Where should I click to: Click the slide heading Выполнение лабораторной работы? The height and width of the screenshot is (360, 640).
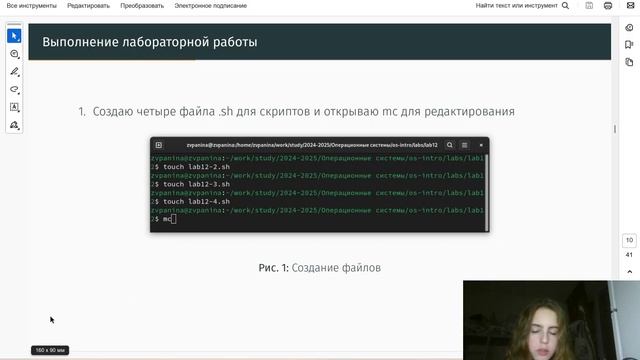pyautogui.click(x=150, y=42)
